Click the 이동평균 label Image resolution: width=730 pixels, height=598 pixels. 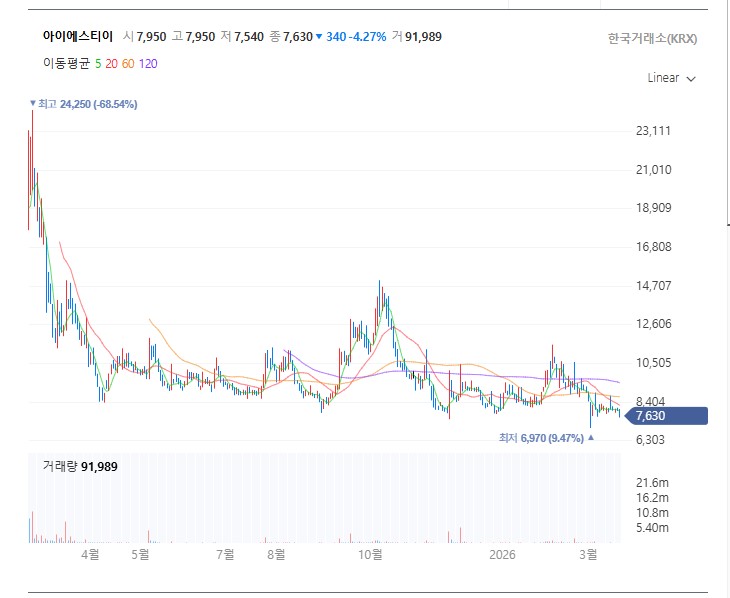(x=66, y=64)
